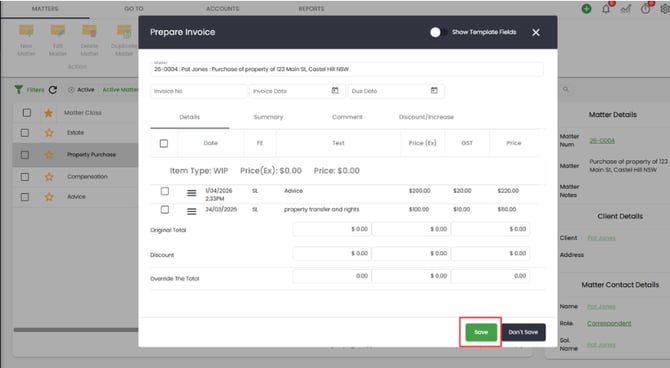Tick the Compensation row checkbox
Screen dimensions: 670x368
[25, 177]
